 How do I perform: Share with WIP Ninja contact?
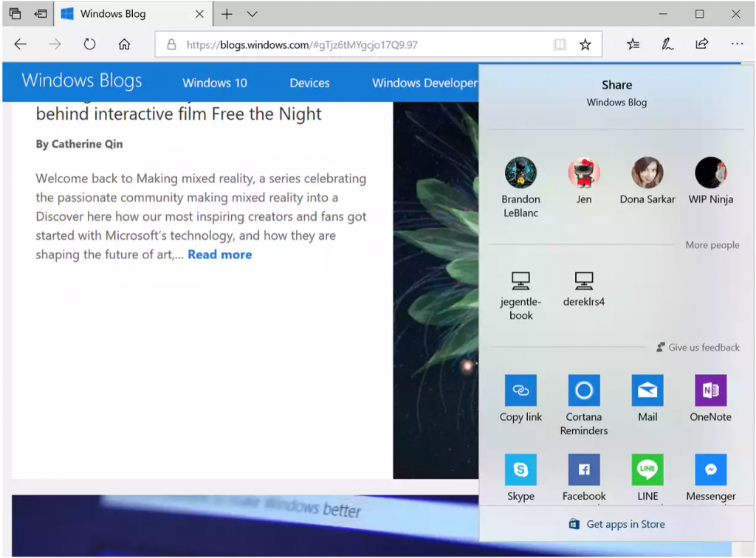[711, 181]
